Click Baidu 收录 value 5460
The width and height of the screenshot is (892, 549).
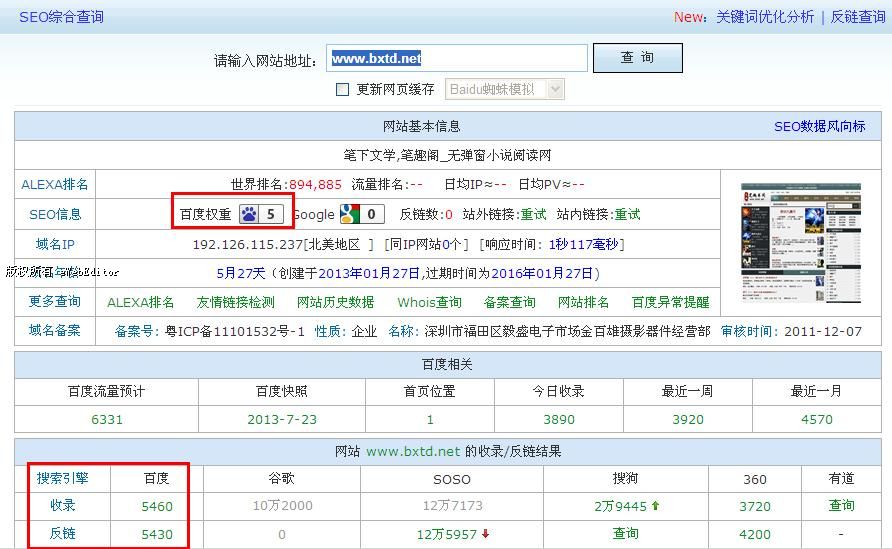point(157,506)
